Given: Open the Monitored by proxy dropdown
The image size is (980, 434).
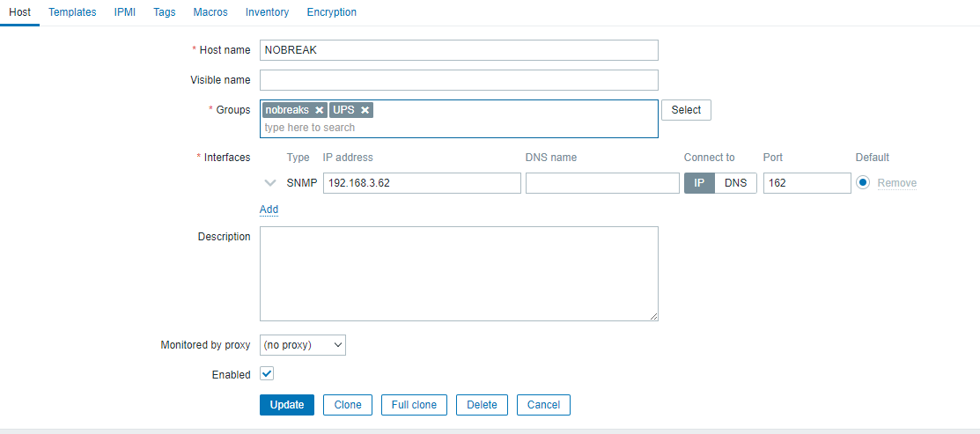Looking at the screenshot, I should click(303, 345).
